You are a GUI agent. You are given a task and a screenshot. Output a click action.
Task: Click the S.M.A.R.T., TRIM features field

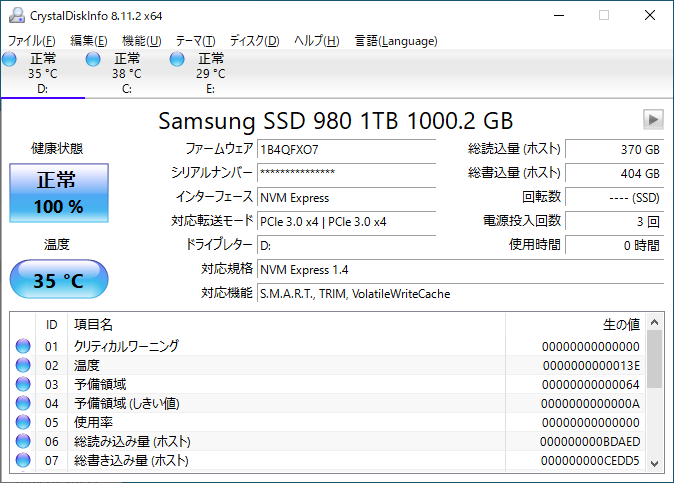(x=461, y=293)
